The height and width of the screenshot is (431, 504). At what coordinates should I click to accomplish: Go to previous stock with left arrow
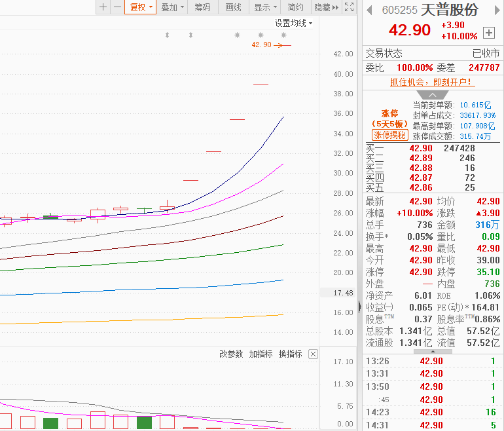coord(370,10)
